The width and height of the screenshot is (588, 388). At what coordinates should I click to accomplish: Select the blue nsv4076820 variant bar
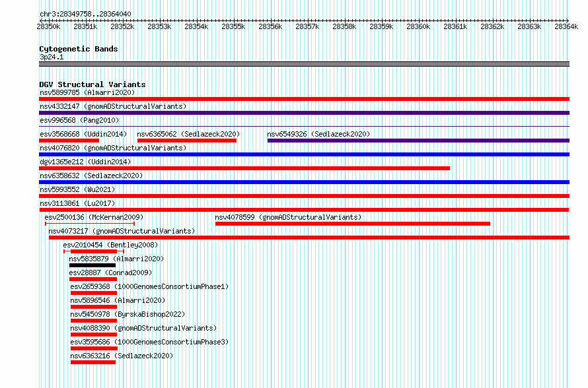click(x=304, y=154)
